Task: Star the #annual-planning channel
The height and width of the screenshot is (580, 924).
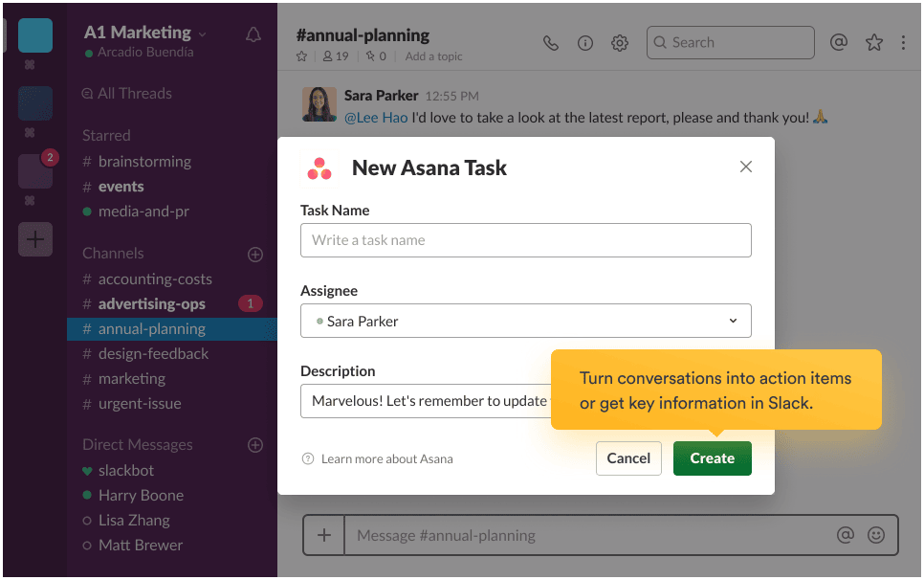Action: (301, 56)
